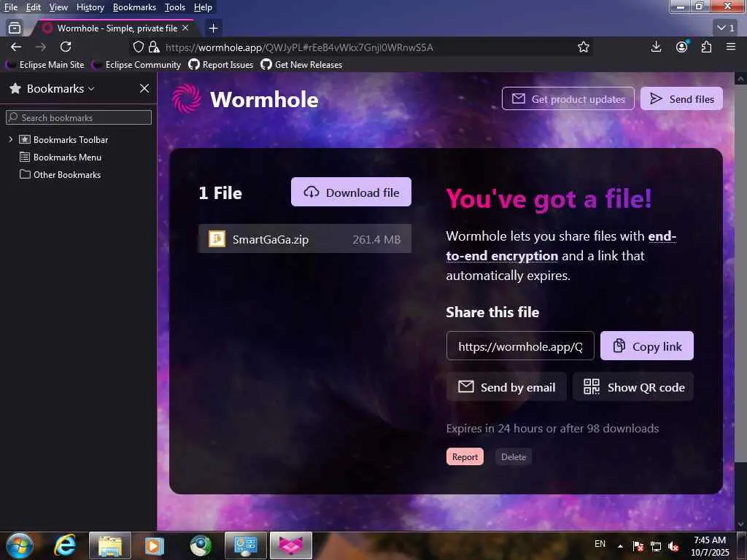Click the SmartGaGa.zip file name
The image size is (747, 560).
tap(271, 239)
